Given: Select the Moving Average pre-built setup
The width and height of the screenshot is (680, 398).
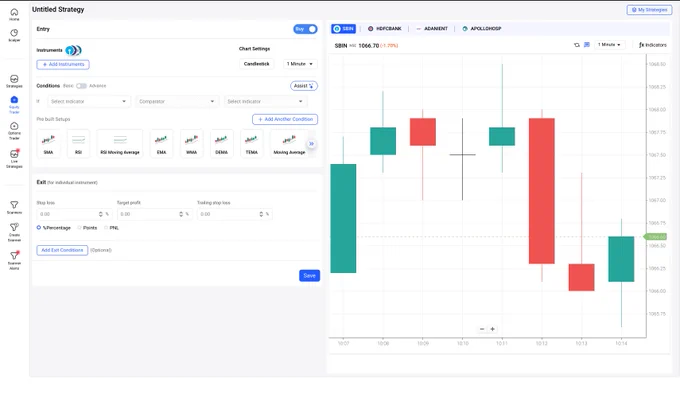Looking at the screenshot, I should [x=289, y=144].
